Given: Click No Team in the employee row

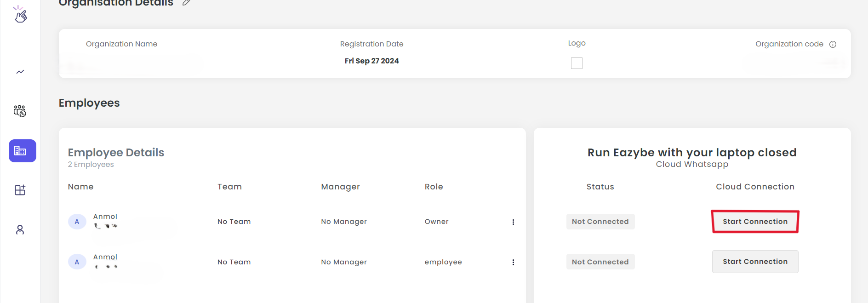Looking at the screenshot, I should (234, 262).
